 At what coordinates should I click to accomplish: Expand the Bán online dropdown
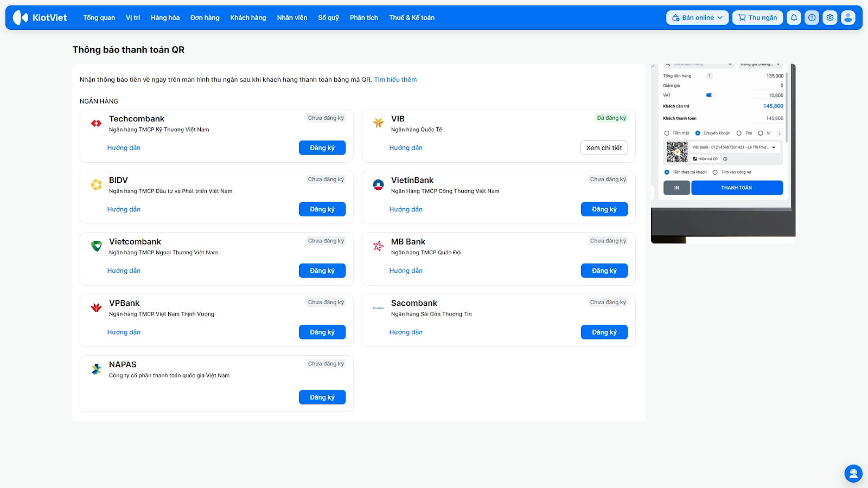[697, 18]
